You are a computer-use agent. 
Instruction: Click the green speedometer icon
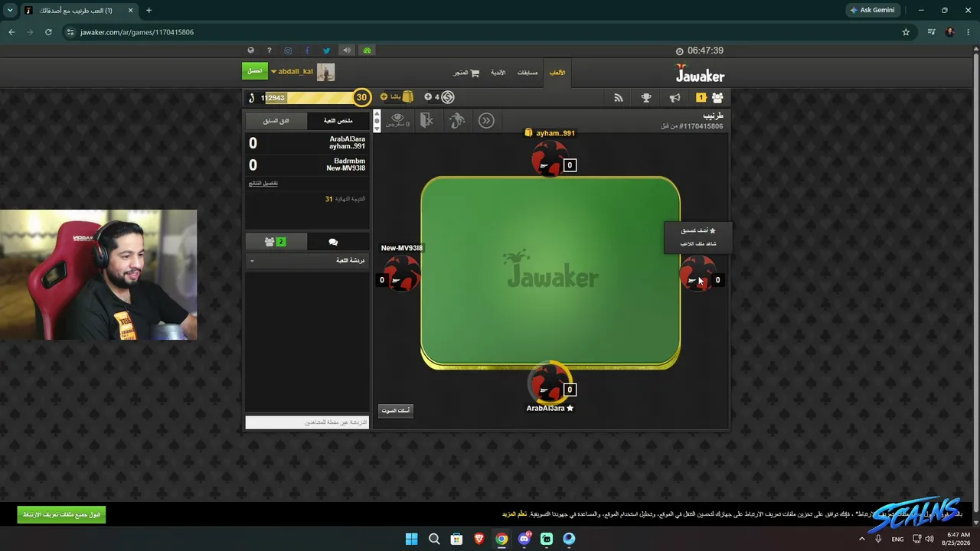(367, 51)
